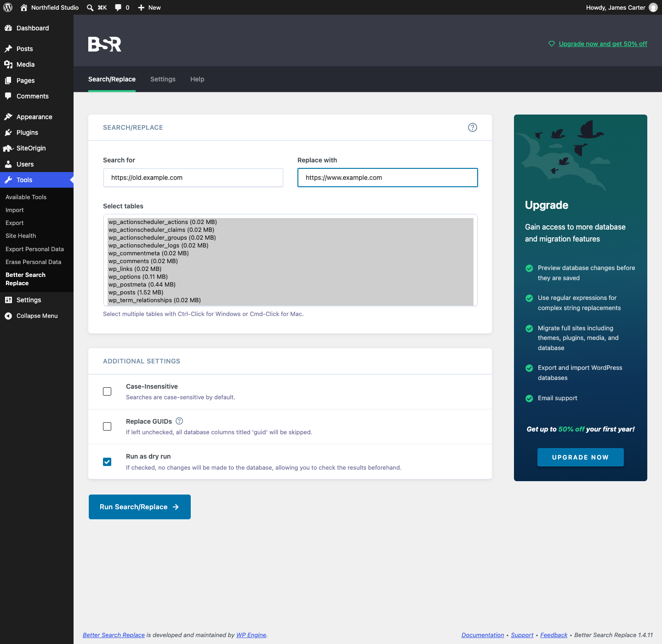Select wp_postmeta (0.44 MB) in tables list
This screenshot has height=644, width=662.
click(291, 285)
